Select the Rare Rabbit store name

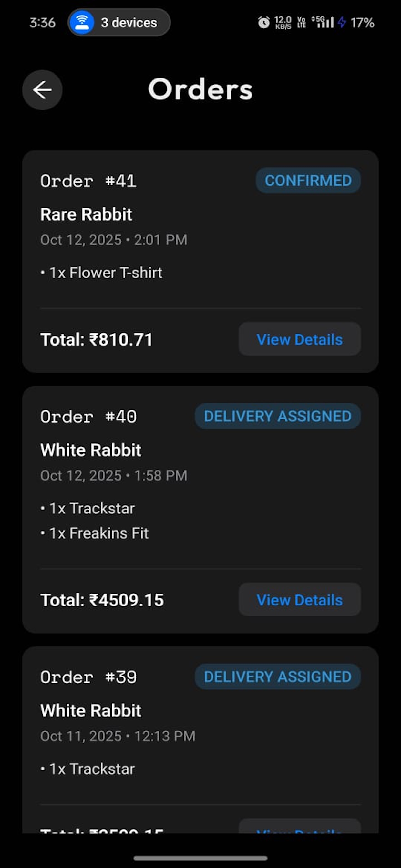(x=86, y=214)
